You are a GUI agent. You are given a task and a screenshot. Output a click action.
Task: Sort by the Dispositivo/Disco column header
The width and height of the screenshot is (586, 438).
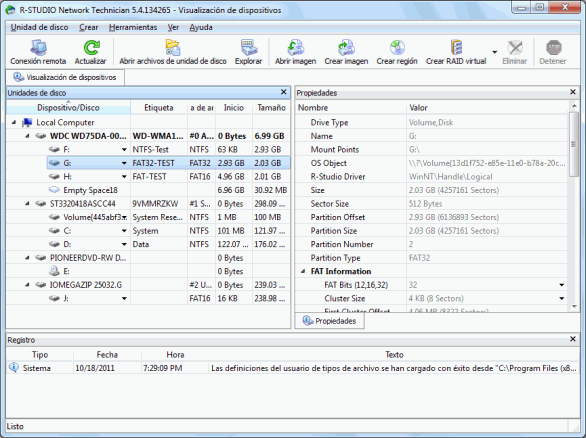pos(68,108)
